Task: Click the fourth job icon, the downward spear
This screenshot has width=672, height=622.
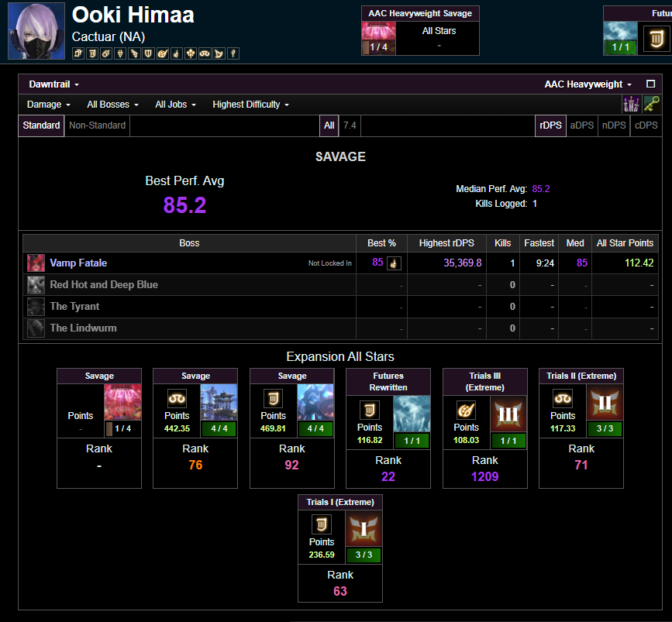Action: coord(120,53)
